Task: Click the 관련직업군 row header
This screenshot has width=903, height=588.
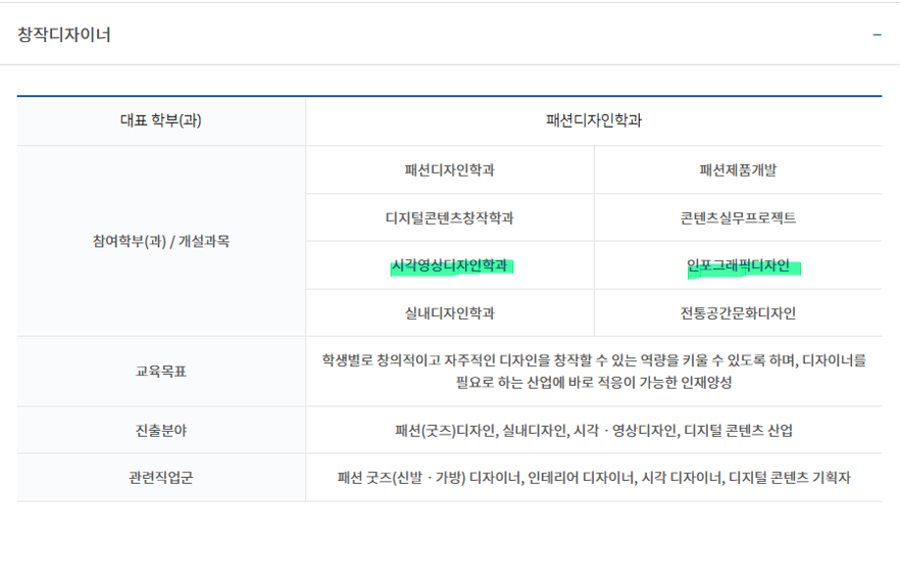Action: tap(161, 478)
